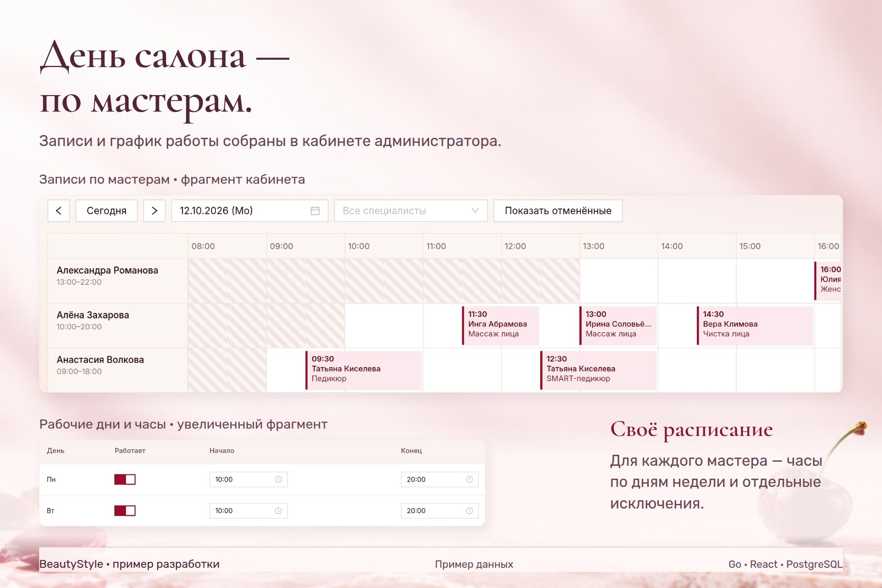The image size is (882, 588).
Task: Click clock icon in Вт end time
Action: click(469, 511)
